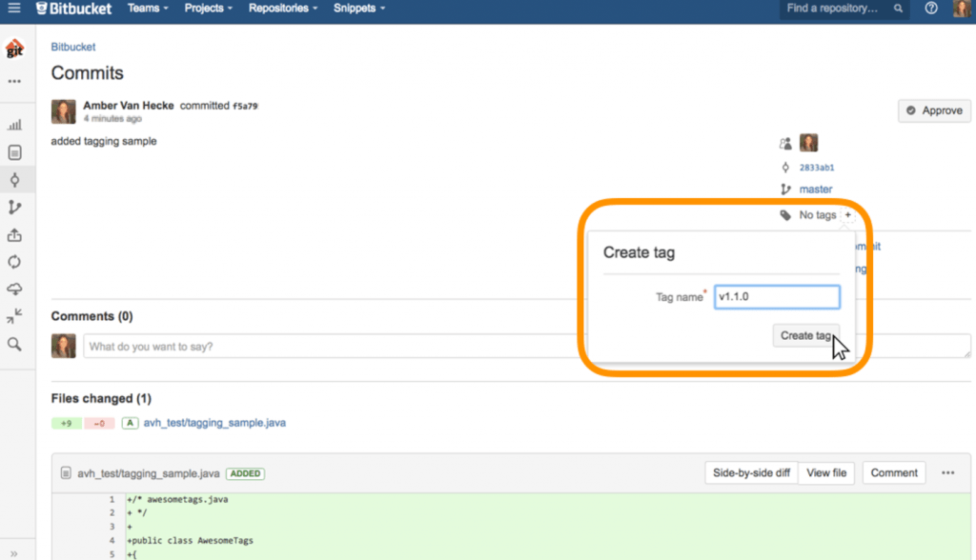Open repository search with the magnifier icon

click(x=14, y=344)
